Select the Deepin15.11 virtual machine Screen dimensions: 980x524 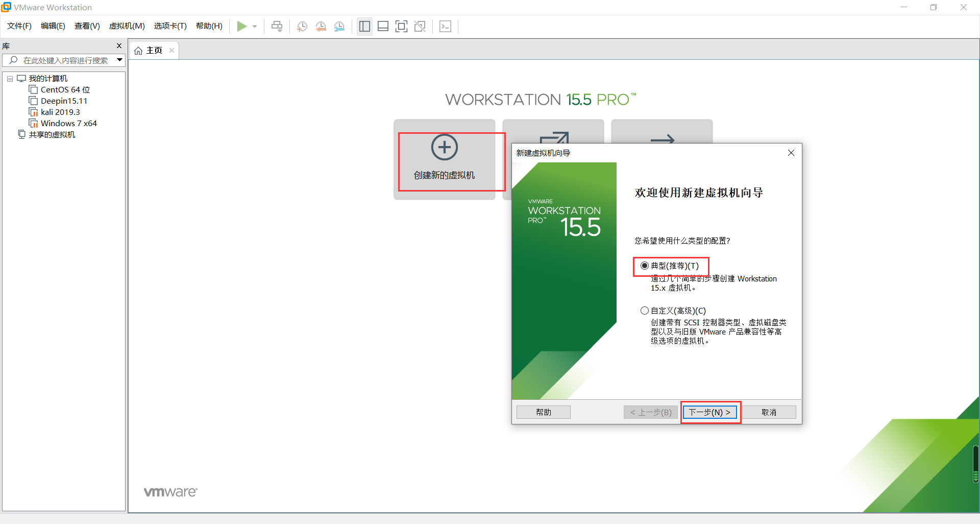64,101
